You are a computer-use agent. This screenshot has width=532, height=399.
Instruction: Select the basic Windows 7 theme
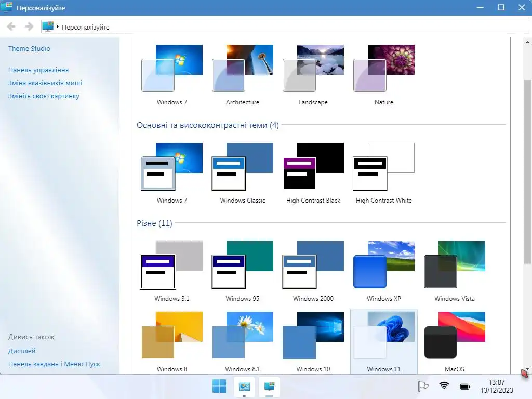pos(172,167)
